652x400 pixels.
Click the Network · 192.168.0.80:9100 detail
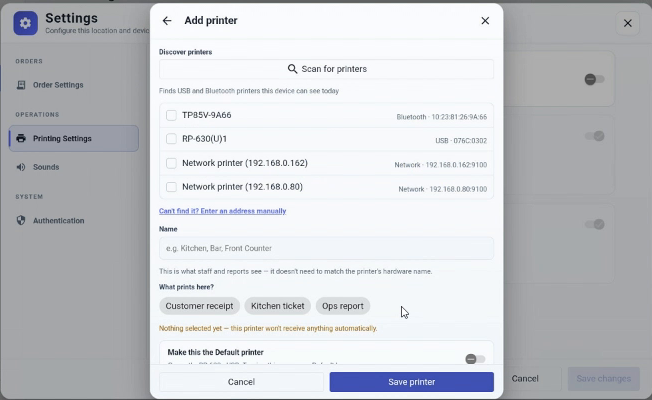coord(443,189)
